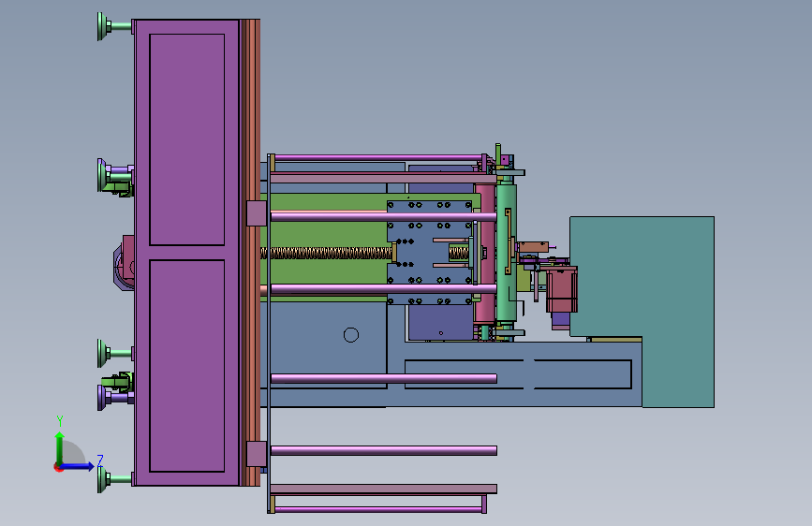The height and width of the screenshot is (526, 812).
Task: Select the dark red motor beside the teal block
Action: click(x=561, y=290)
